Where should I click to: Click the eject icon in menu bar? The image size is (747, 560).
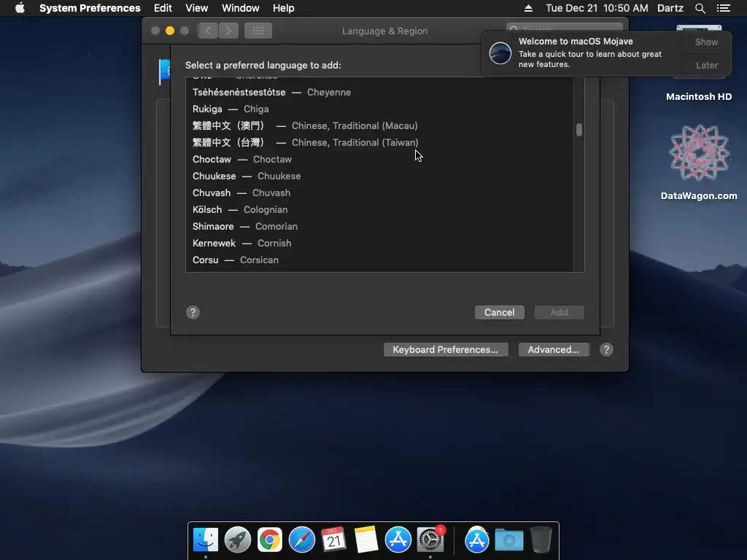(528, 8)
